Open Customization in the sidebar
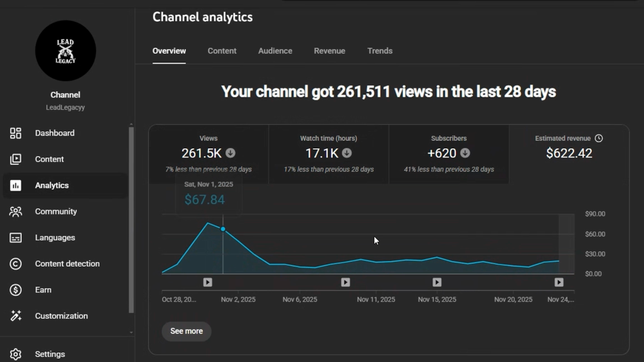Image resolution: width=644 pixels, height=362 pixels. 65,316
